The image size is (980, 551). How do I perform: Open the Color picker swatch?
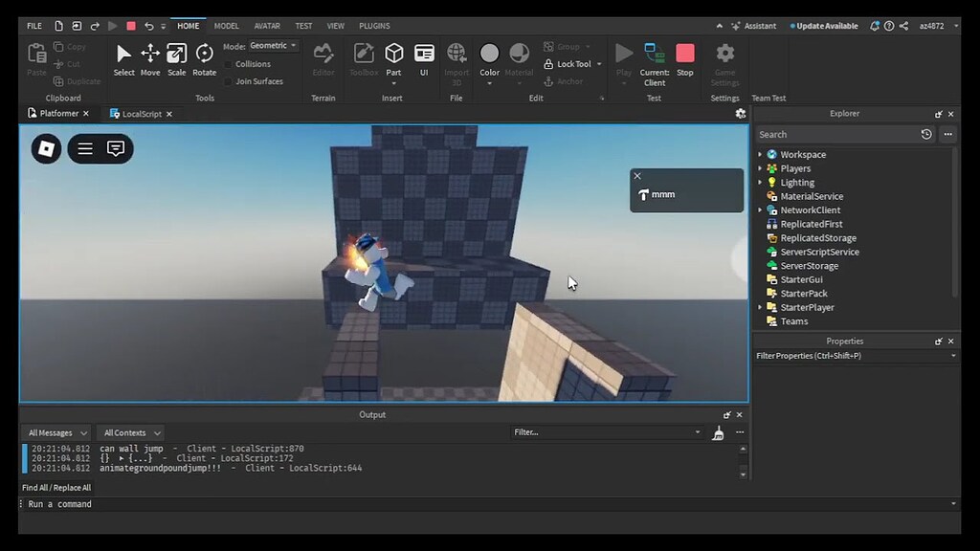pos(489,55)
